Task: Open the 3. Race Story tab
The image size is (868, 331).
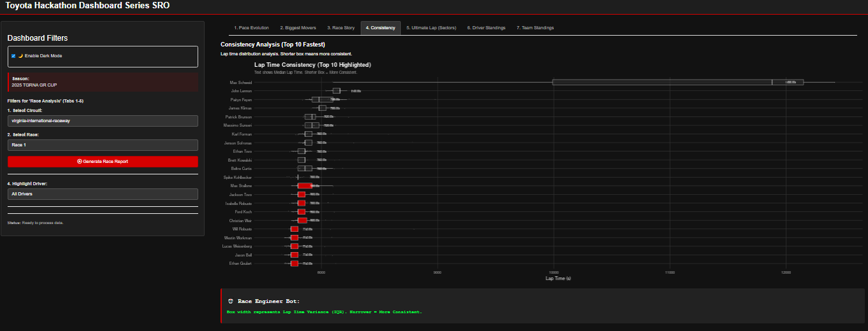Action: click(x=340, y=28)
